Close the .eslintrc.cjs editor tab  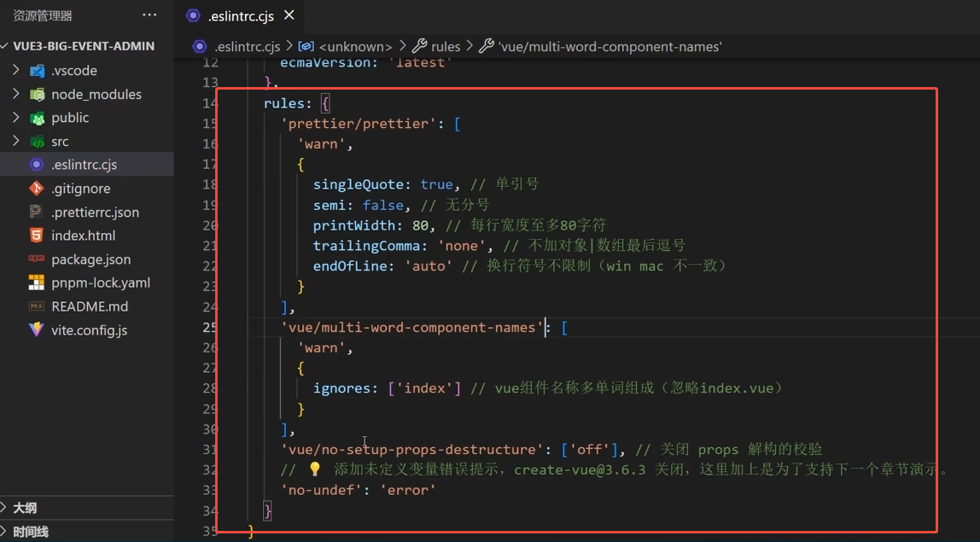[x=289, y=15]
